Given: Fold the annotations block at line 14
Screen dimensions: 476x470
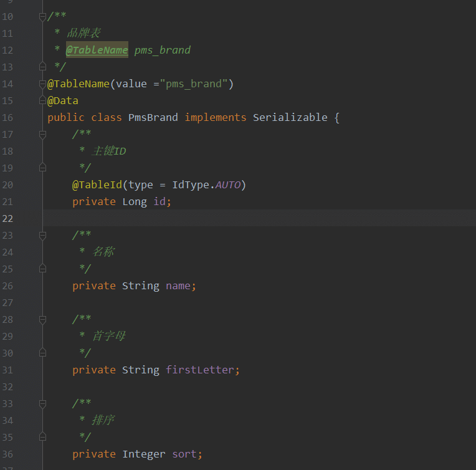Looking at the screenshot, I should [x=42, y=84].
